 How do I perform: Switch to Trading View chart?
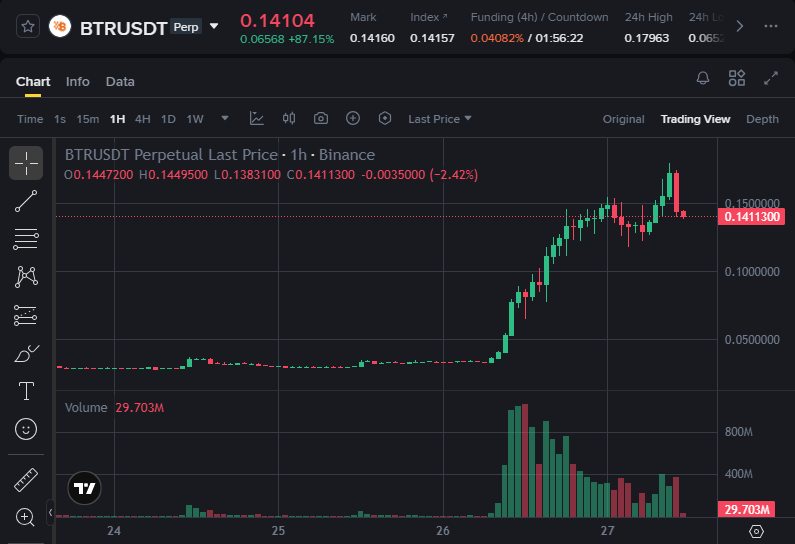695,119
